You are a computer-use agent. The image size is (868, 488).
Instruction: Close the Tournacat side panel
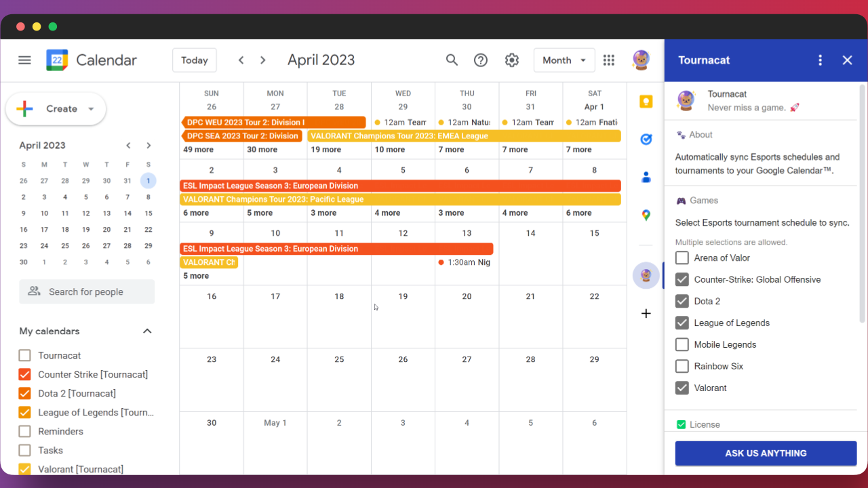tap(848, 60)
